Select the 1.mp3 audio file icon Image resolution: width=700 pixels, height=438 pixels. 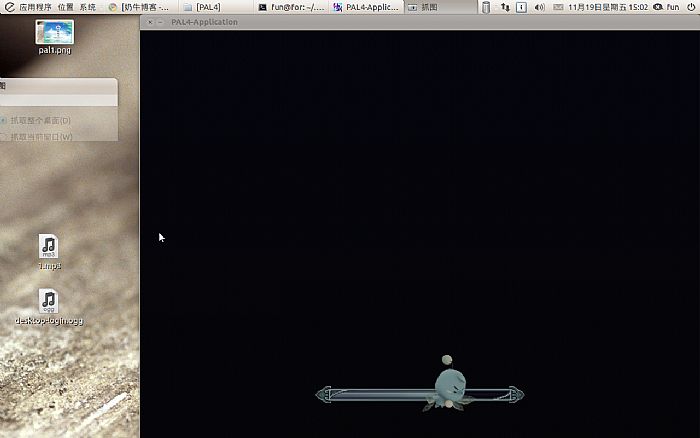(x=49, y=246)
